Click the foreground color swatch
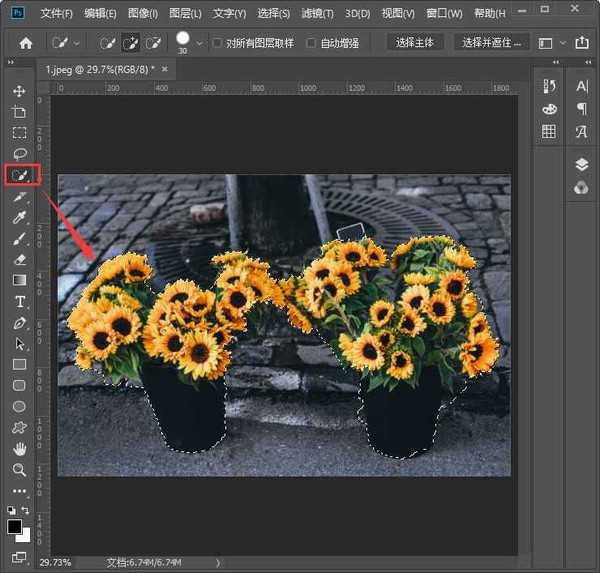The width and height of the screenshot is (600, 573). 15,526
